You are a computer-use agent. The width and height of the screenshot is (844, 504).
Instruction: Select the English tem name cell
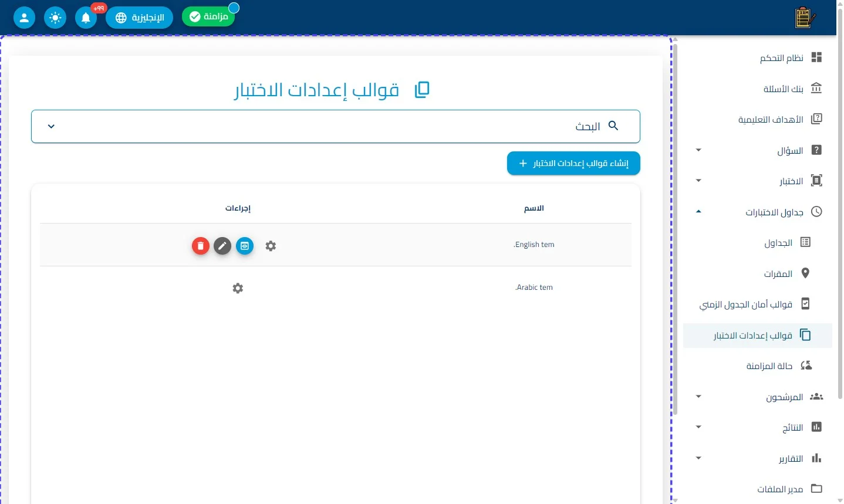[534, 245]
